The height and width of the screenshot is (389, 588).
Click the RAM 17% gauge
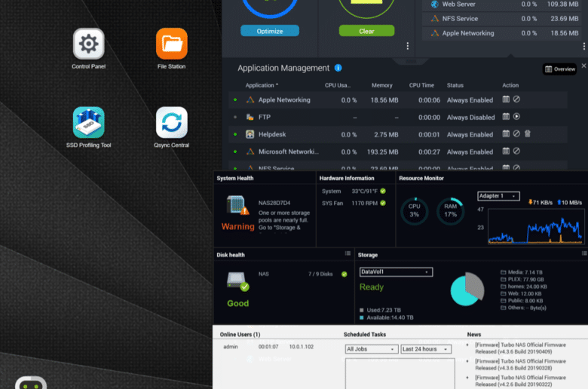[450, 211]
